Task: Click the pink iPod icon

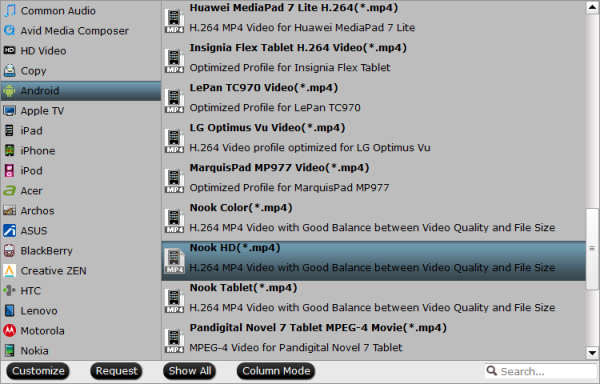Action: click(10, 171)
